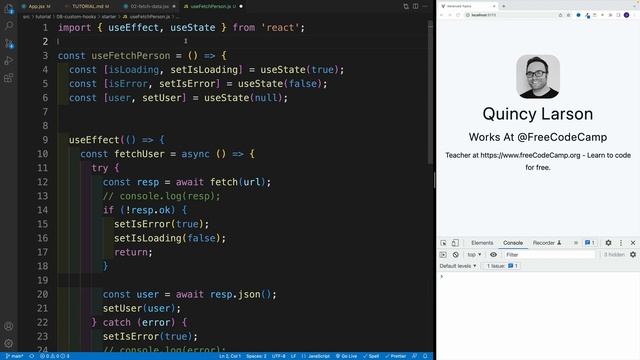Click the browser reload button
The image size is (640, 360).
pos(458,15)
